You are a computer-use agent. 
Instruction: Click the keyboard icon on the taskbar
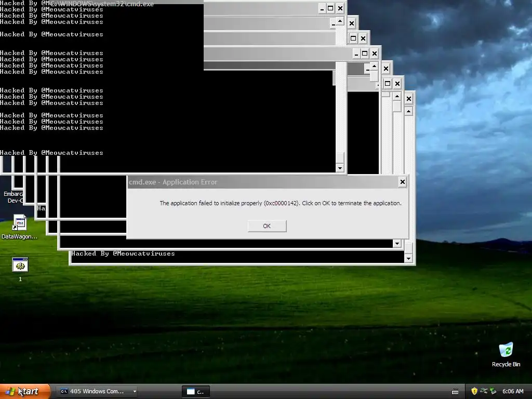(x=455, y=392)
